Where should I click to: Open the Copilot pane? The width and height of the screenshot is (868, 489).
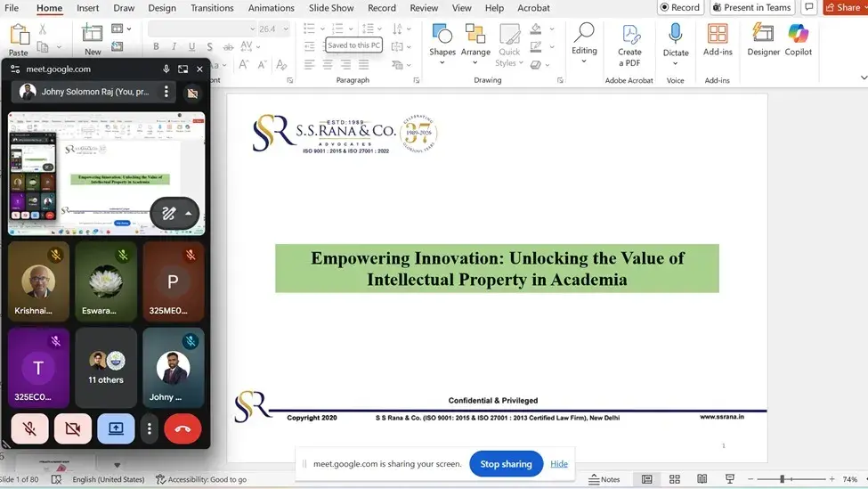pos(798,39)
